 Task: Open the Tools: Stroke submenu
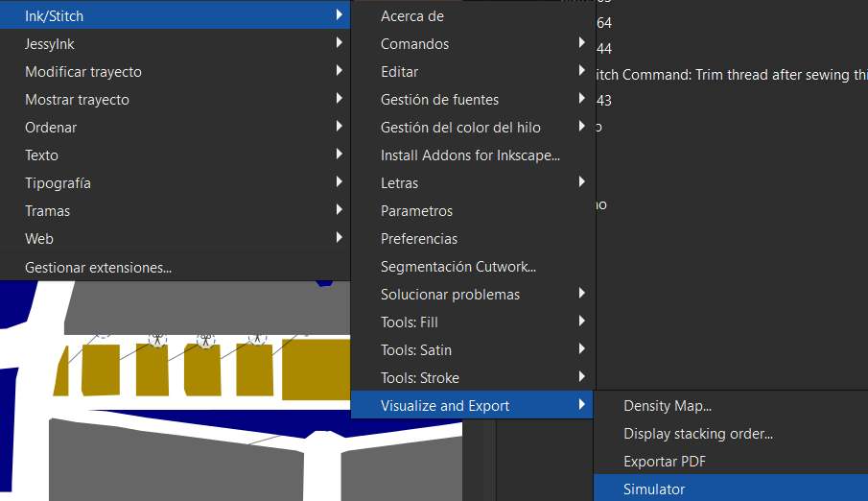tap(472, 377)
